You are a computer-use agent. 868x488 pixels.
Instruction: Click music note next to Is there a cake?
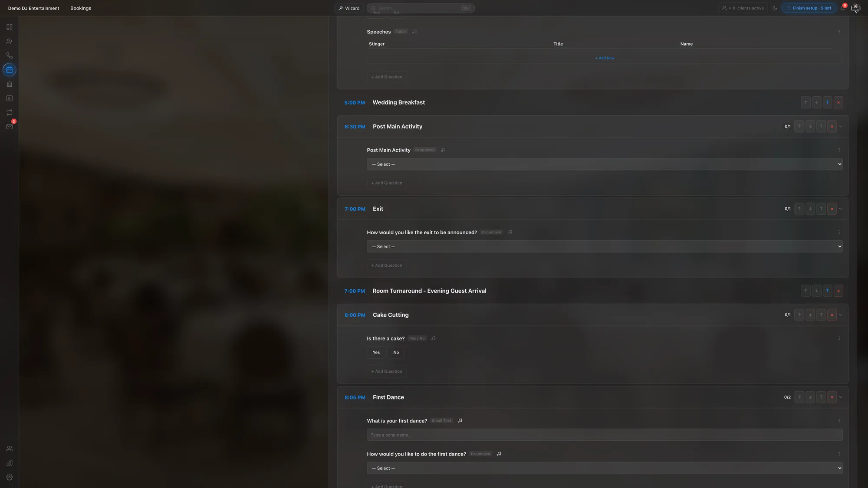[x=433, y=338]
